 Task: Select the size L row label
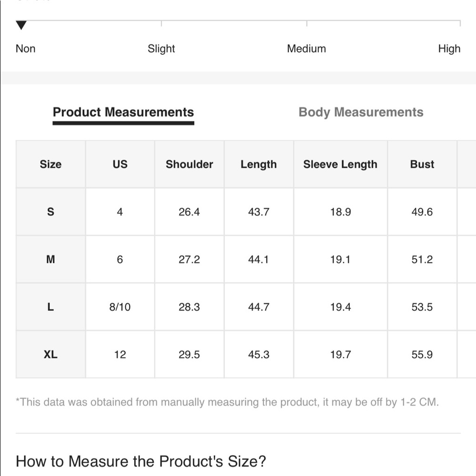pyautogui.click(x=51, y=307)
